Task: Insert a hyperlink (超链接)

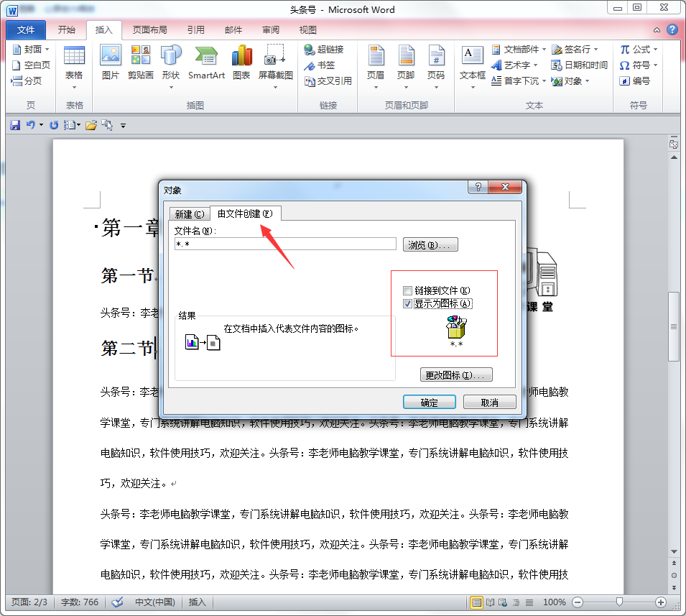Action: [x=324, y=50]
